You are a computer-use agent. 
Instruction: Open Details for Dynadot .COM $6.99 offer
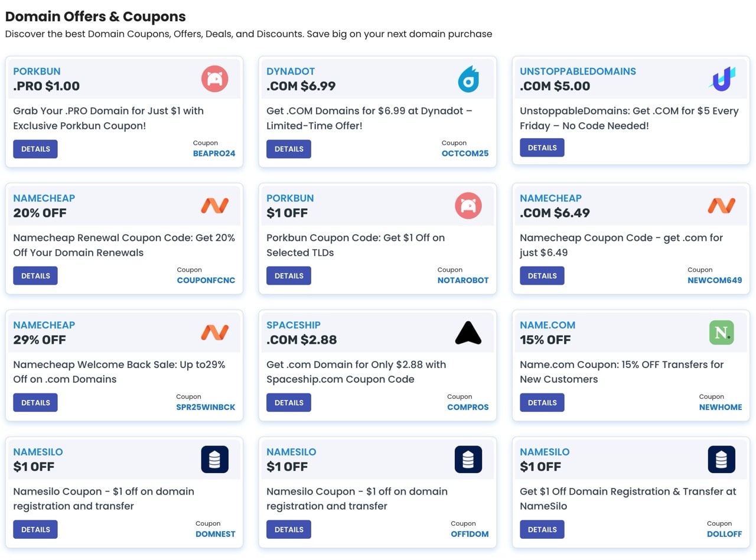tap(288, 149)
